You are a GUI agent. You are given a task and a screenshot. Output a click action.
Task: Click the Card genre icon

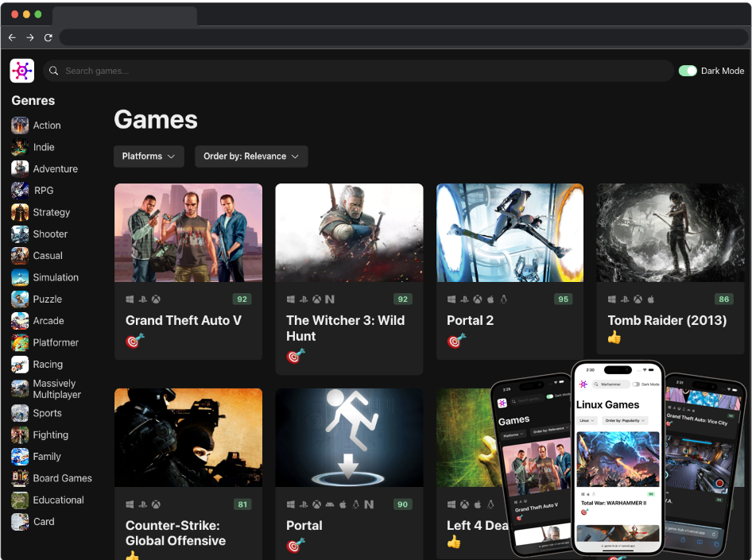coord(20,522)
